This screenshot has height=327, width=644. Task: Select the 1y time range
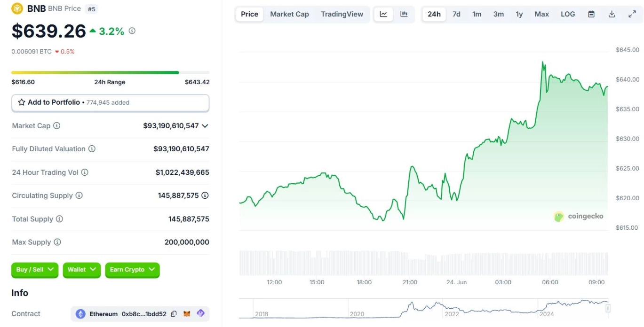pos(519,14)
